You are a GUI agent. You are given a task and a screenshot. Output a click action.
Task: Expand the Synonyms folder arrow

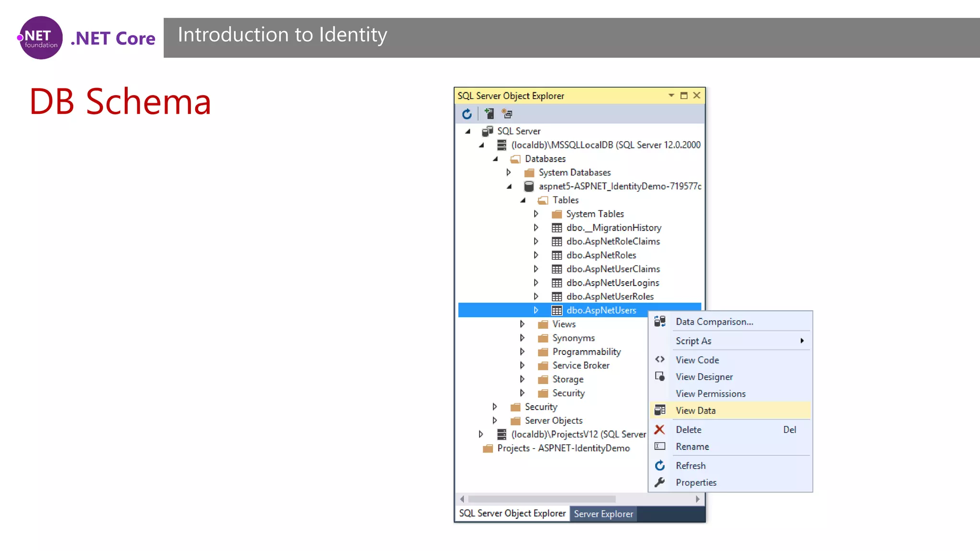point(522,338)
